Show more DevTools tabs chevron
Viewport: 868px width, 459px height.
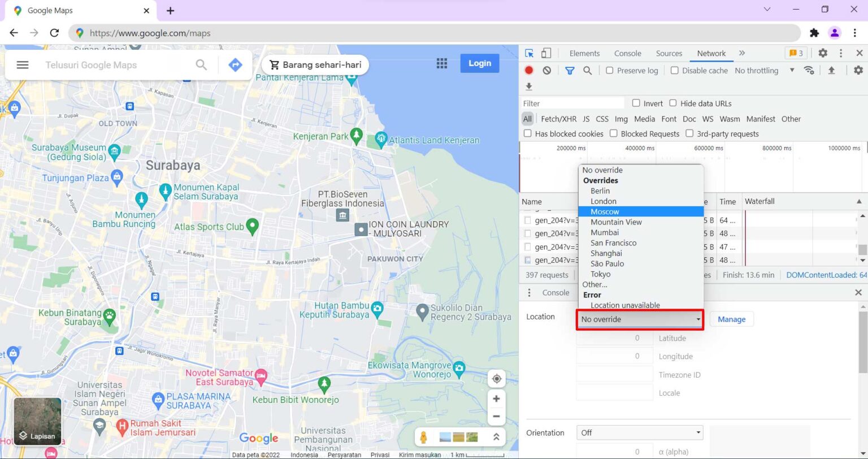(742, 53)
